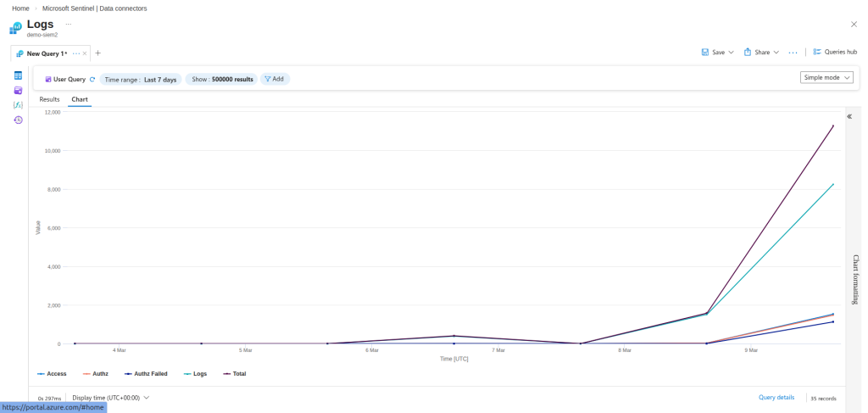
Task: Open Queries hub
Action: [x=835, y=52]
